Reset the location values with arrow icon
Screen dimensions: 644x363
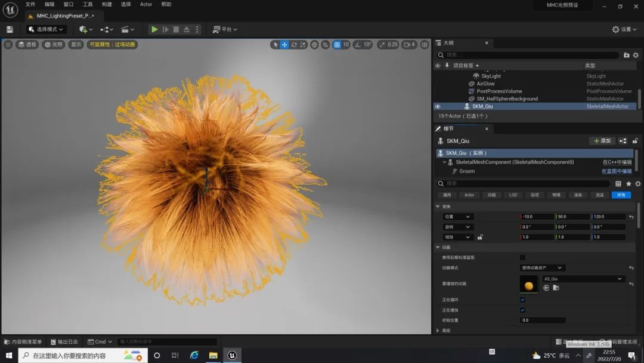click(x=631, y=217)
